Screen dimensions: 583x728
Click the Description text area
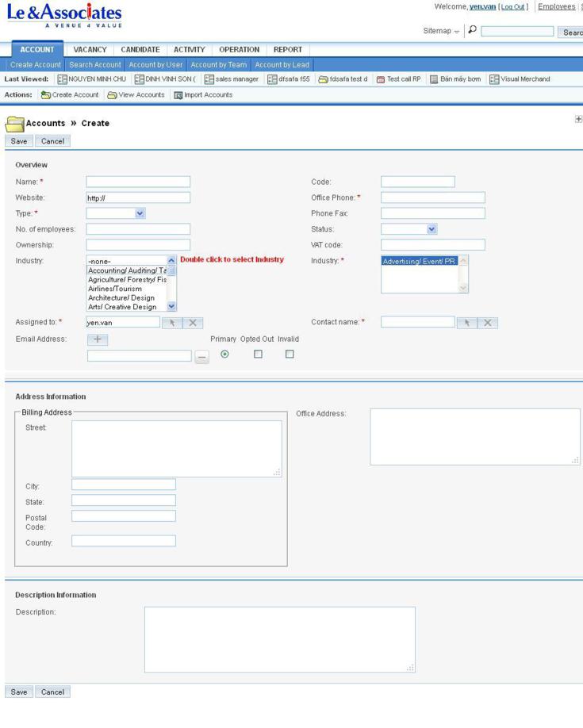click(x=280, y=640)
